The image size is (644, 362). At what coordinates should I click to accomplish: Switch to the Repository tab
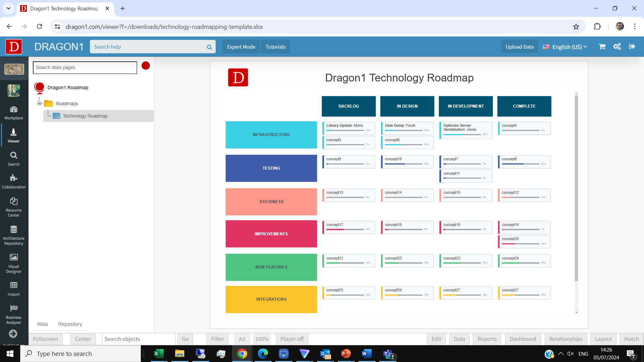point(70,324)
